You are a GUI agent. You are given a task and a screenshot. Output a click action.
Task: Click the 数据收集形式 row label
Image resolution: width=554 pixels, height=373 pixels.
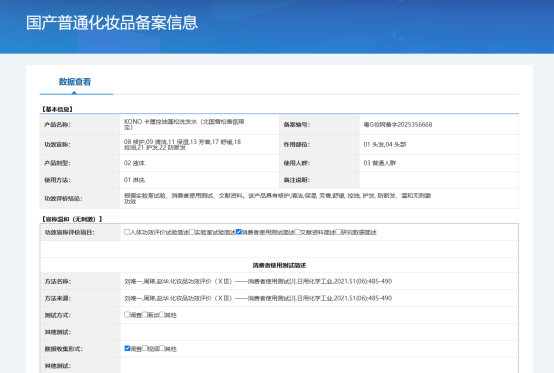point(64,349)
